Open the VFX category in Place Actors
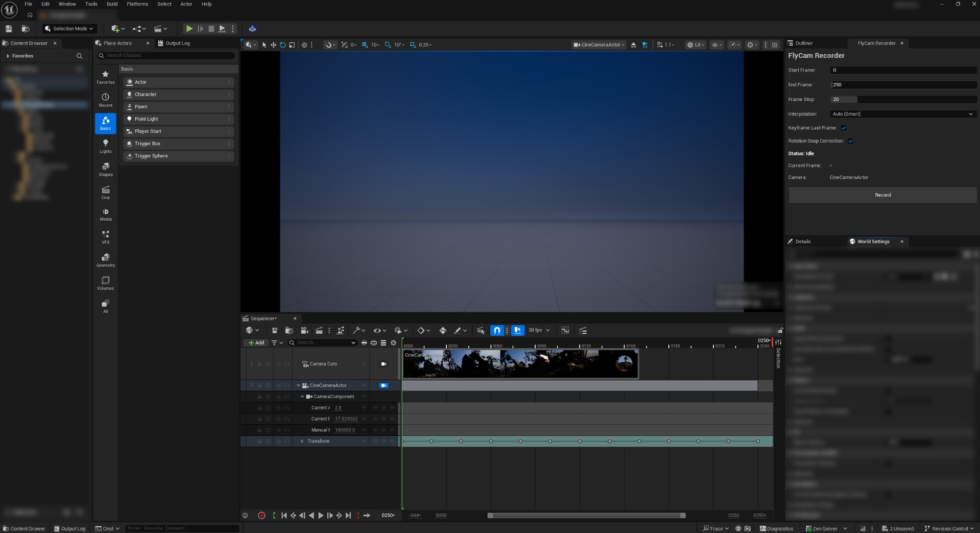980x533 pixels. point(105,237)
